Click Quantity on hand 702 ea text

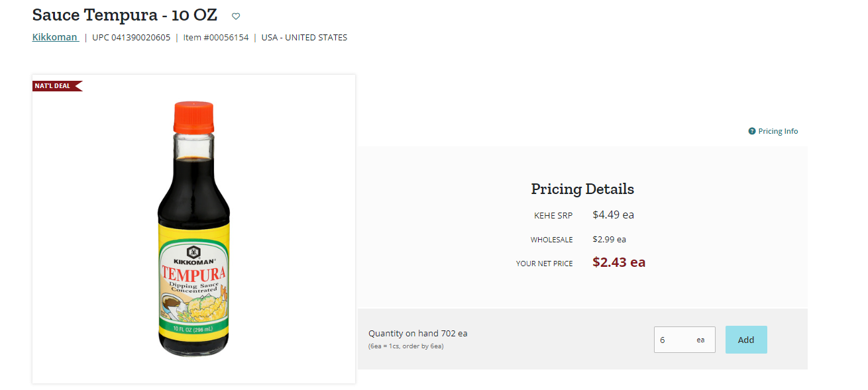click(x=418, y=333)
